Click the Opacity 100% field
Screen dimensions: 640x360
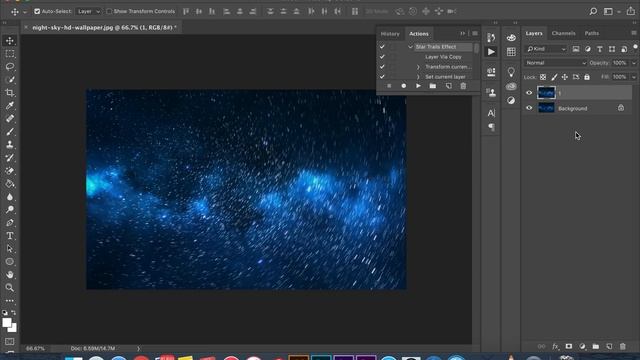click(x=620, y=63)
